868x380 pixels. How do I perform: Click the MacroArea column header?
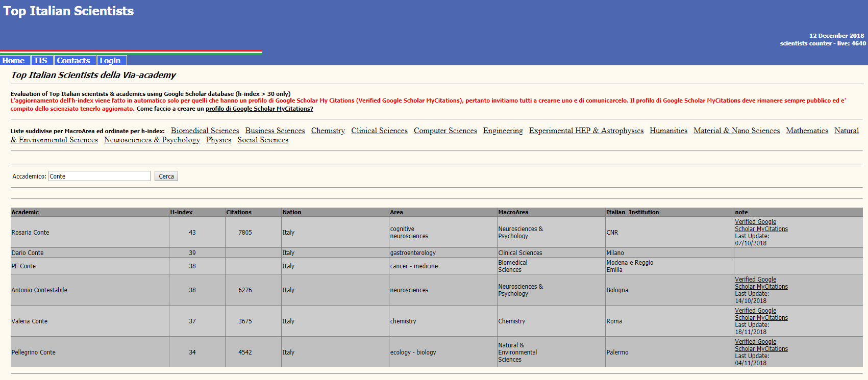point(551,212)
